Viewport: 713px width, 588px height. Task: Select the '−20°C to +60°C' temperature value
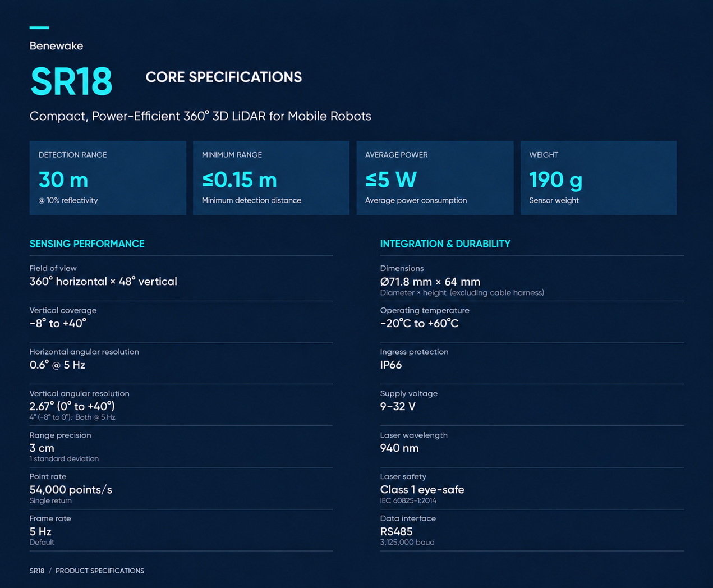419,323
